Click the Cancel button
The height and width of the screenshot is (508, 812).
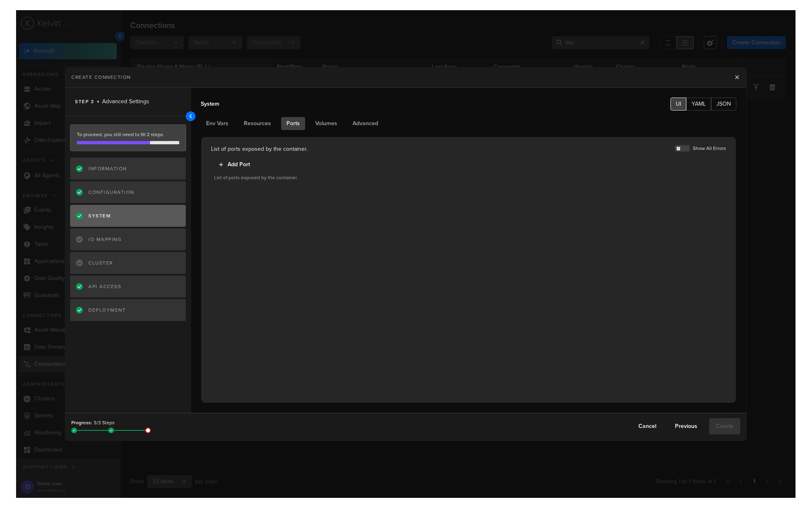647,426
